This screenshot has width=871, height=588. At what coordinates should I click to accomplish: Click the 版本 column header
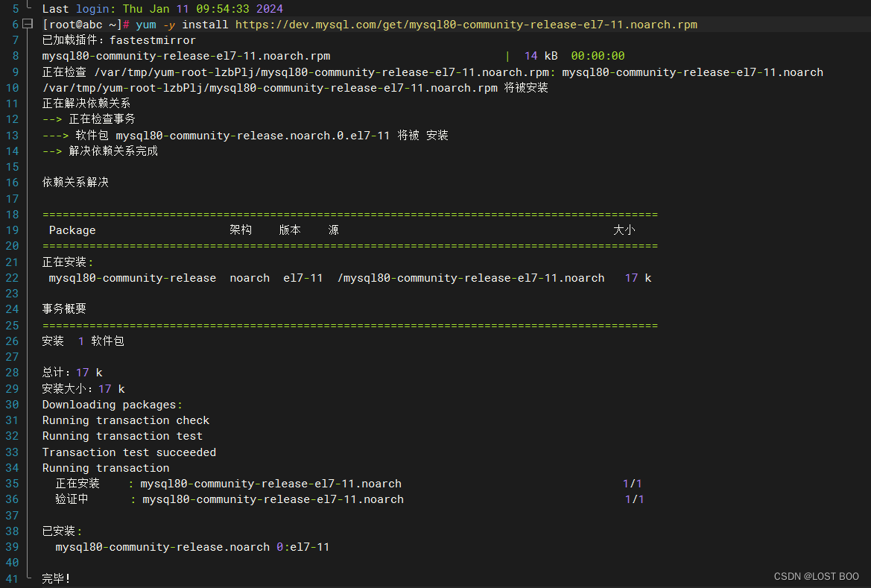click(x=289, y=230)
